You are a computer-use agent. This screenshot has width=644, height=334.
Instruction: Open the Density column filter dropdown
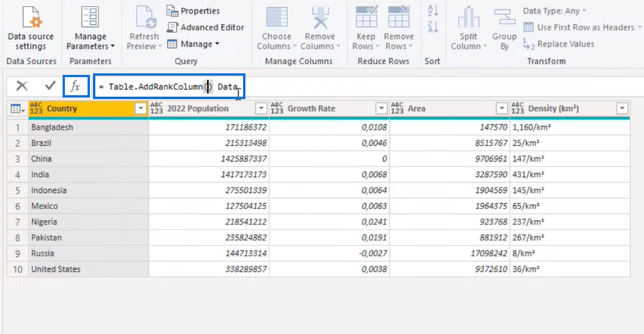click(x=622, y=108)
